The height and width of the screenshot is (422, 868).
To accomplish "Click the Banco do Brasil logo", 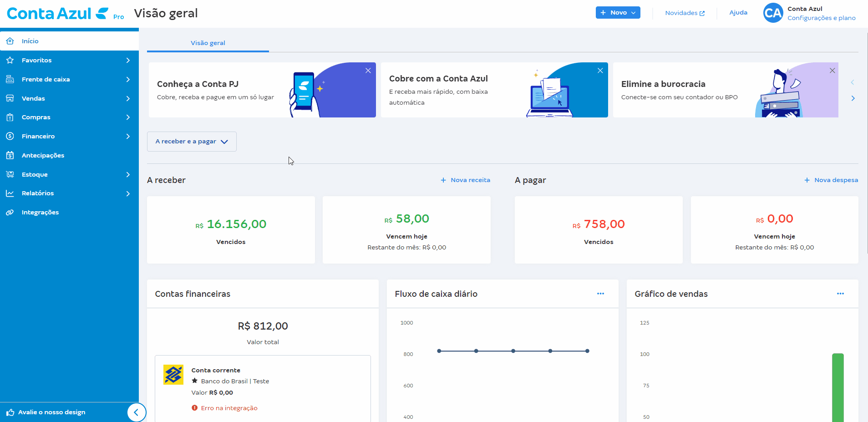I will 173,375.
